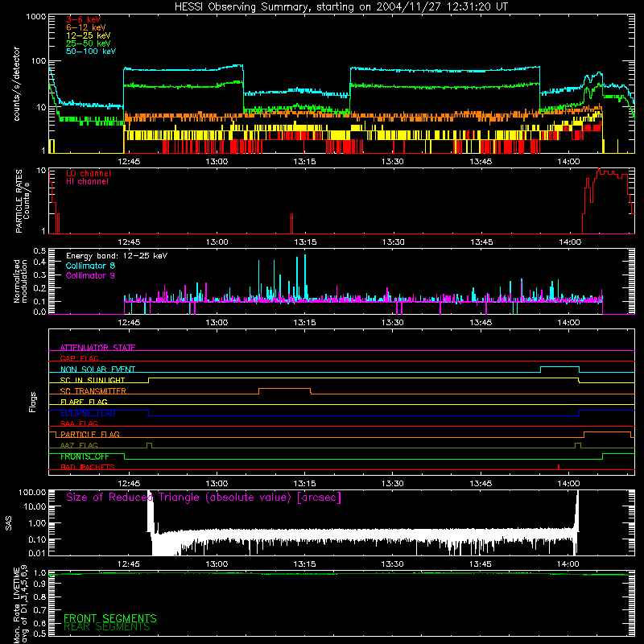Select the 'SC IN SUNLIGHT' flag label
The image size is (644, 644).
93,380
